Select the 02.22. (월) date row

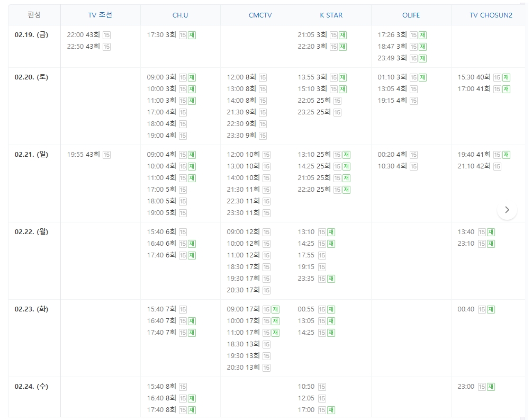coord(31,232)
